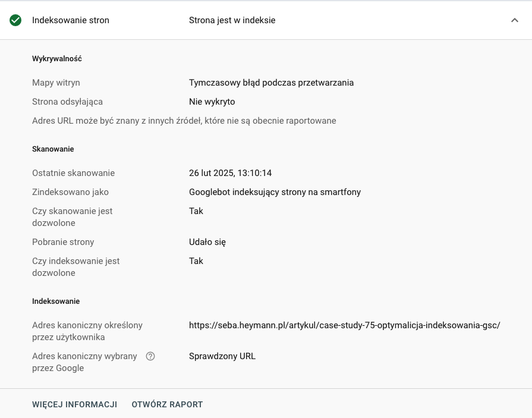Select the 'Sprawdzony URL' value
This screenshot has height=418, width=532.
222,356
